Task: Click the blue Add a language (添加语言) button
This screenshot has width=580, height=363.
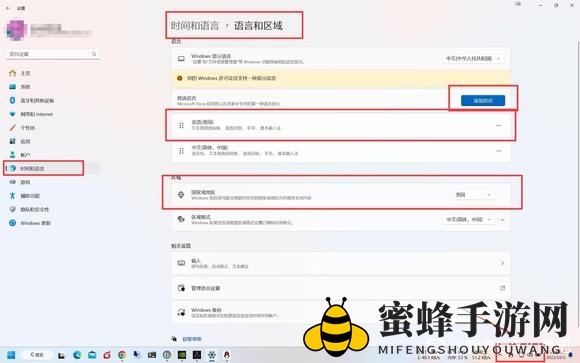Action: (x=483, y=100)
